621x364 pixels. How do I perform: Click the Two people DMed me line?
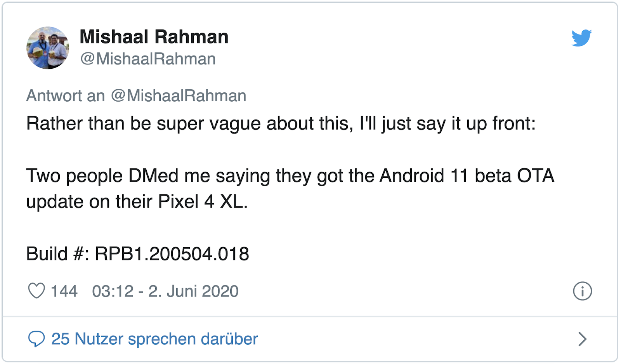[290, 176]
